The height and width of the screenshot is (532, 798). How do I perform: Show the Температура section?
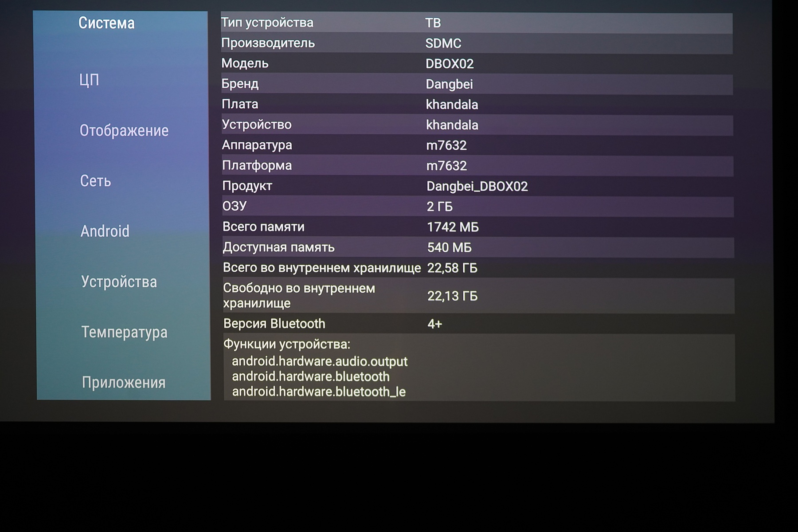pos(124,332)
